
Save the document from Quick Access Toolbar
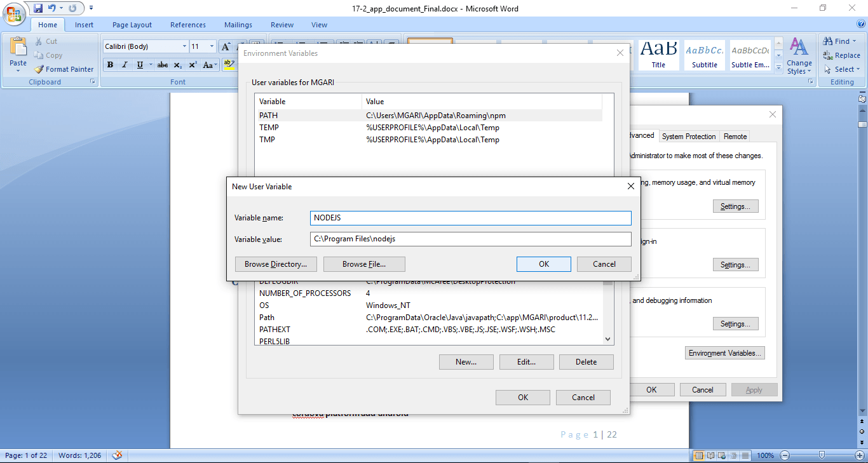(38, 8)
